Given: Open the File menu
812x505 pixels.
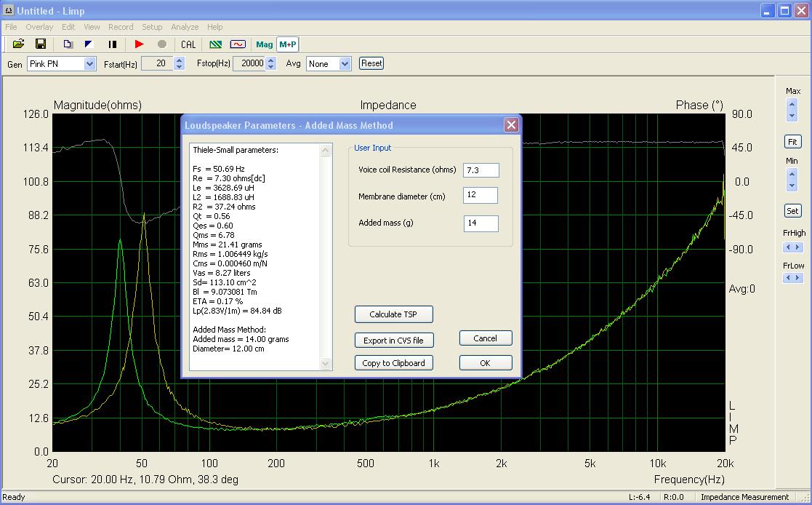Looking at the screenshot, I should click(11, 27).
